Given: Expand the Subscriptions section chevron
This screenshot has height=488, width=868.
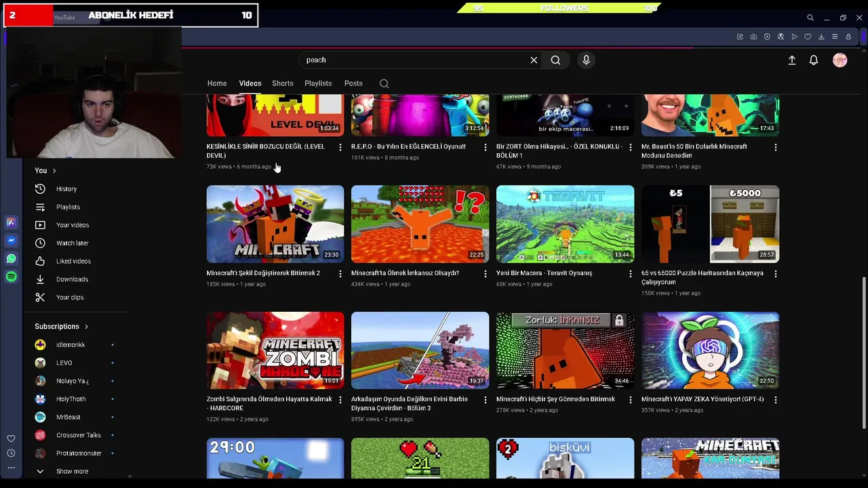Looking at the screenshot, I should pos(86,327).
